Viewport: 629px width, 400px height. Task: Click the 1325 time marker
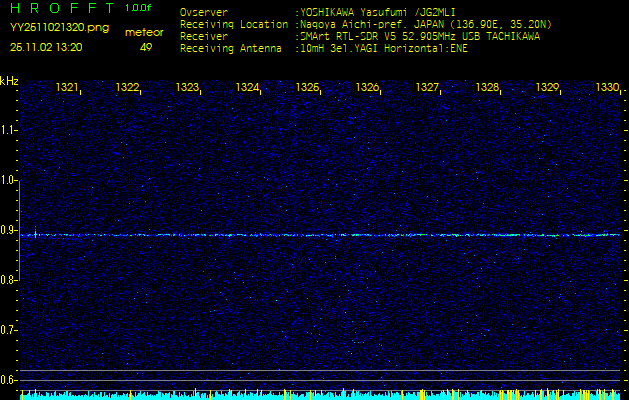tap(307, 88)
